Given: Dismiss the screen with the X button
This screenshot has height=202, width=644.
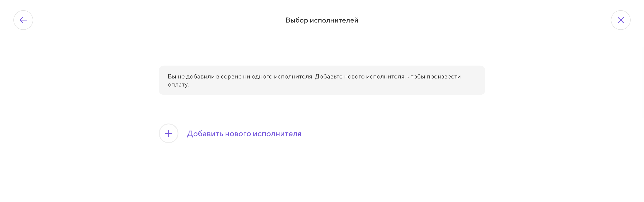Looking at the screenshot, I should (x=621, y=20).
